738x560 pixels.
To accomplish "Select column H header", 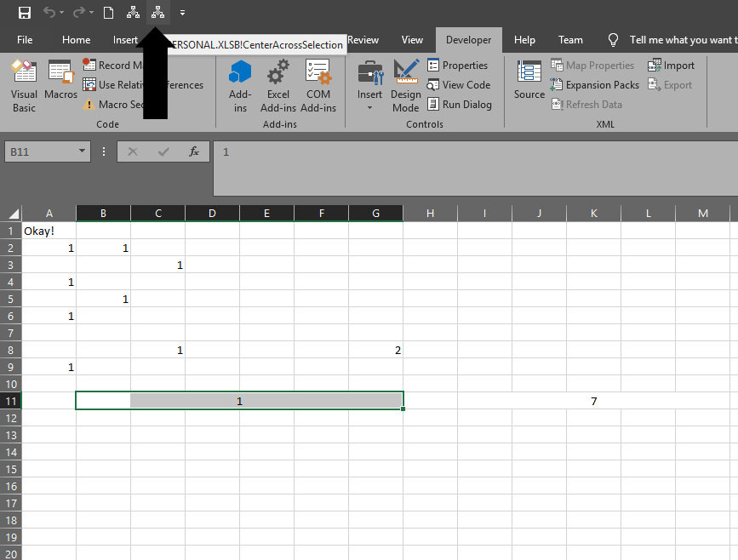I will coord(430,213).
